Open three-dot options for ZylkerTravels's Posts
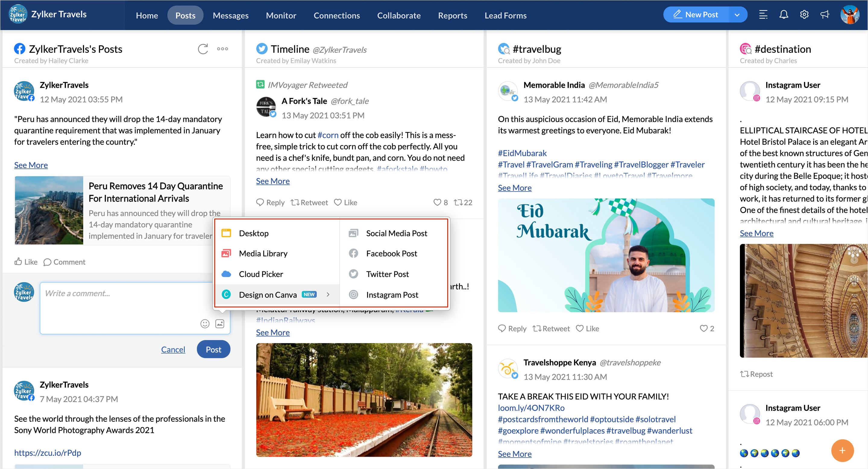The width and height of the screenshot is (868, 469). 222,49
